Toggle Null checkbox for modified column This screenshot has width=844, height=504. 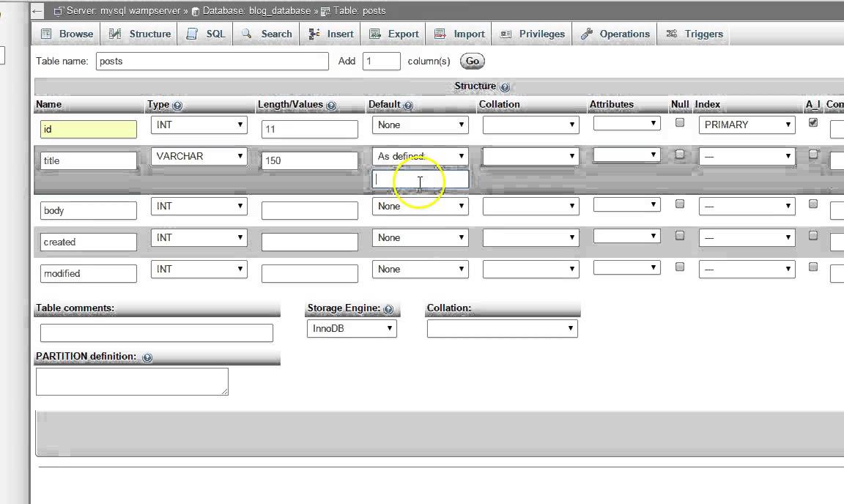click(680, 267)
